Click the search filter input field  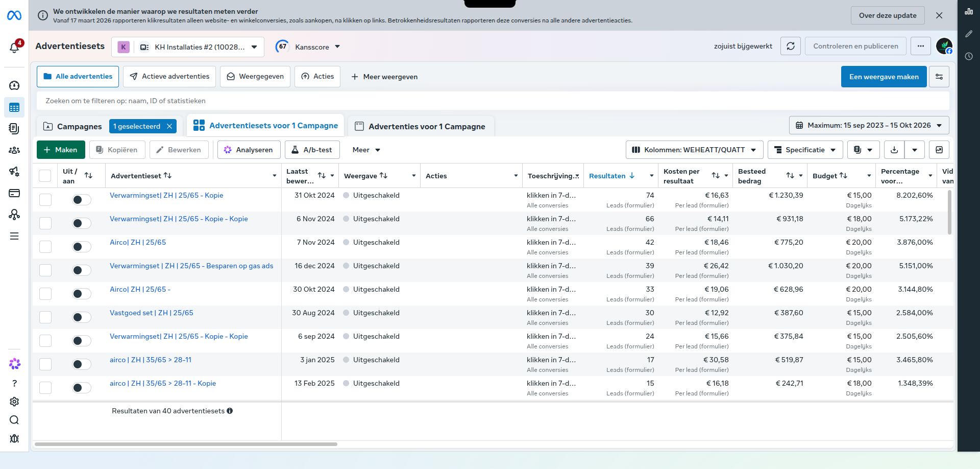493,101
